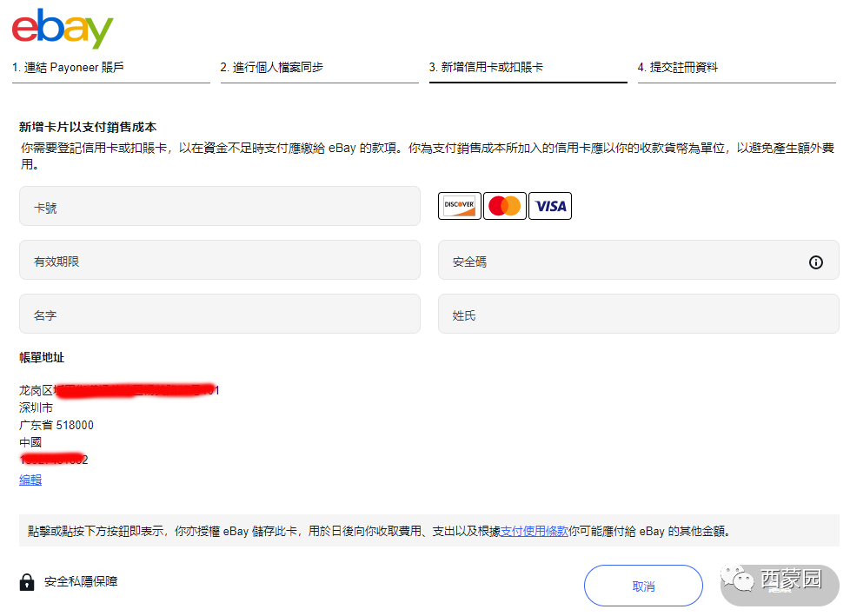Click the 广东省 518000 address line
Screen dimensions: 850x616
point(56,425)
